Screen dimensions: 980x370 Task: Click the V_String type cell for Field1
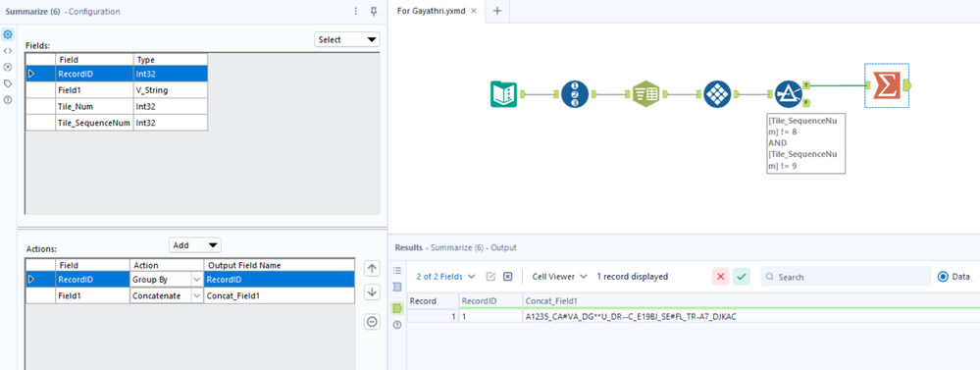170,90
